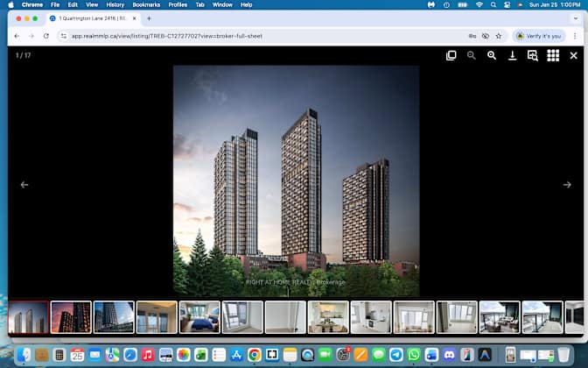Go to the previous photo arrow

click(24, 185)
